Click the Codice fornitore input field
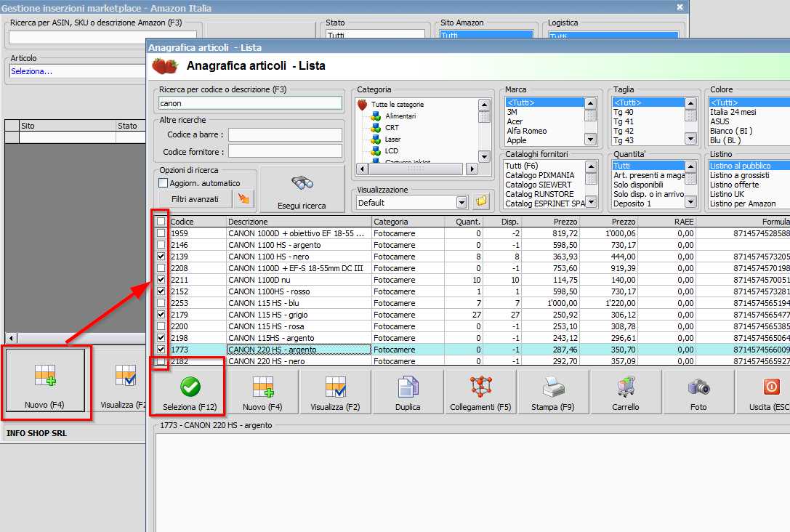This screenshot has height=532, width=790. [285, 151]
